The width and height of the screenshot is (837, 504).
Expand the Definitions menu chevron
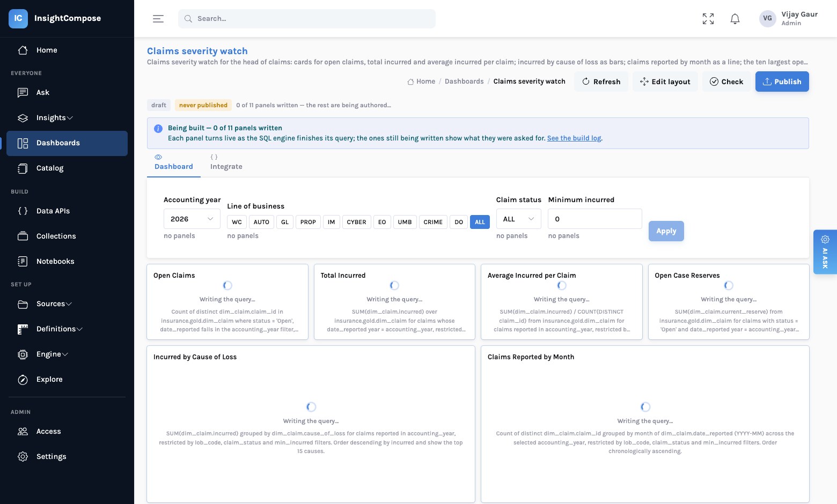[x=79, y=329]
